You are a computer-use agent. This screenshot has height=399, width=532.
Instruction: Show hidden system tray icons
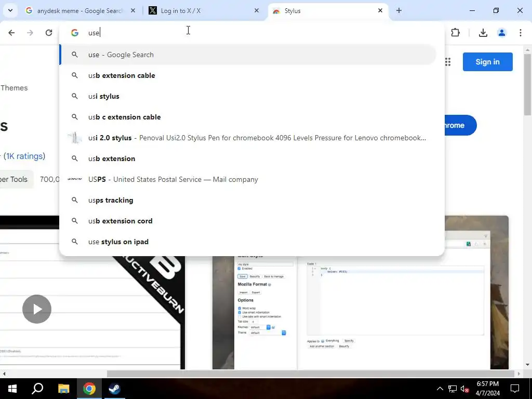click(x=440, y=389)
